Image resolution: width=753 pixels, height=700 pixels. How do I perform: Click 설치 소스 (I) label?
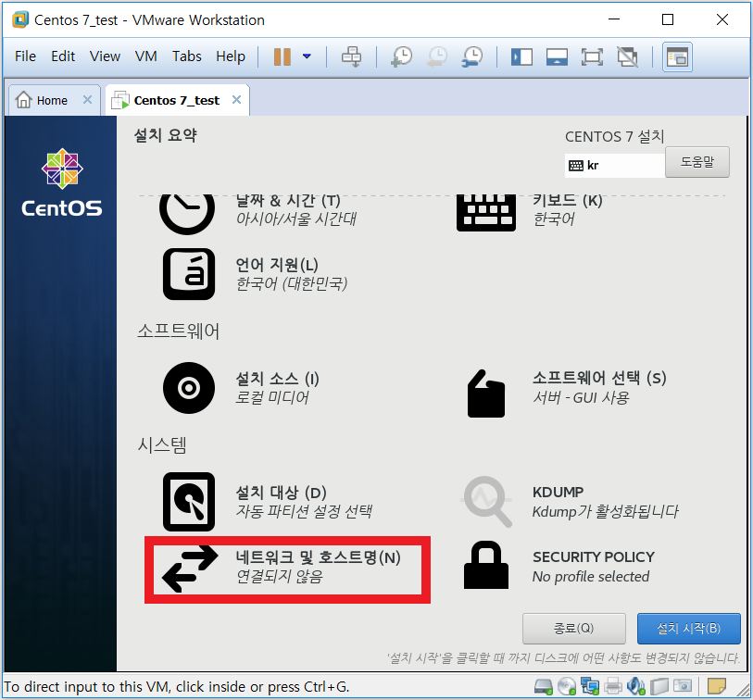pyautogui.click(x=277, y=379)
